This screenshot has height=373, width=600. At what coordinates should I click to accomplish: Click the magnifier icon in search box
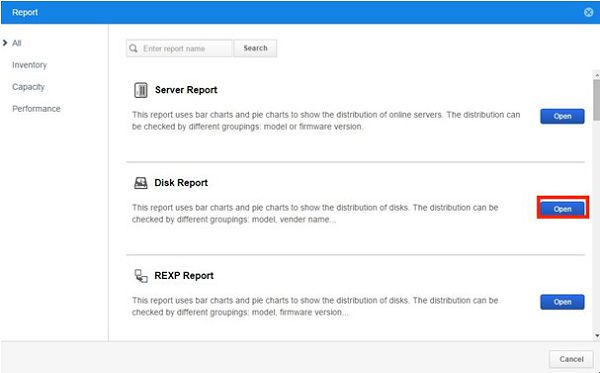pyautogui.click(x=133, y=49)
